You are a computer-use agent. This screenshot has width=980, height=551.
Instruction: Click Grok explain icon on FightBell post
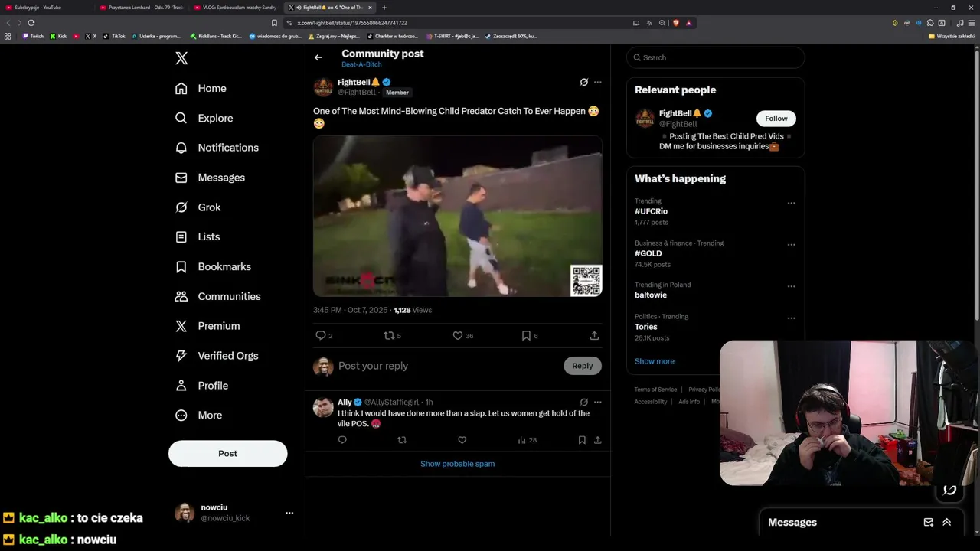pos(583,82)
